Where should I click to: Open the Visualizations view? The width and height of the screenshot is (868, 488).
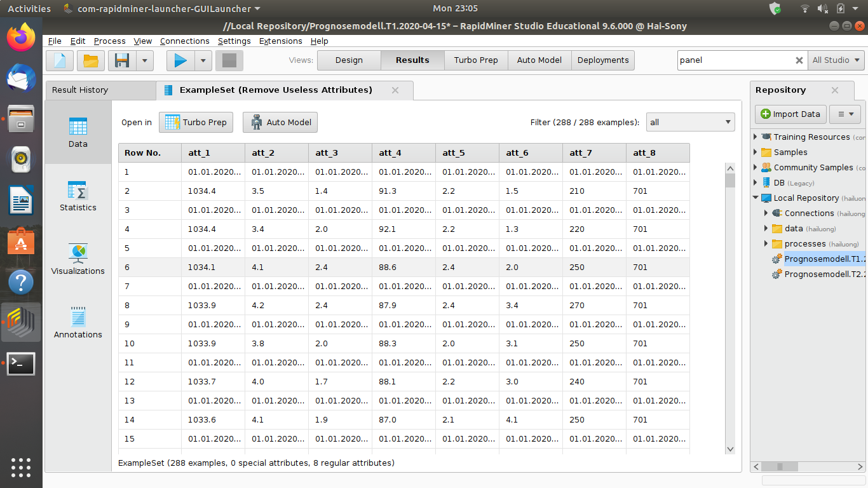[78, 259]
